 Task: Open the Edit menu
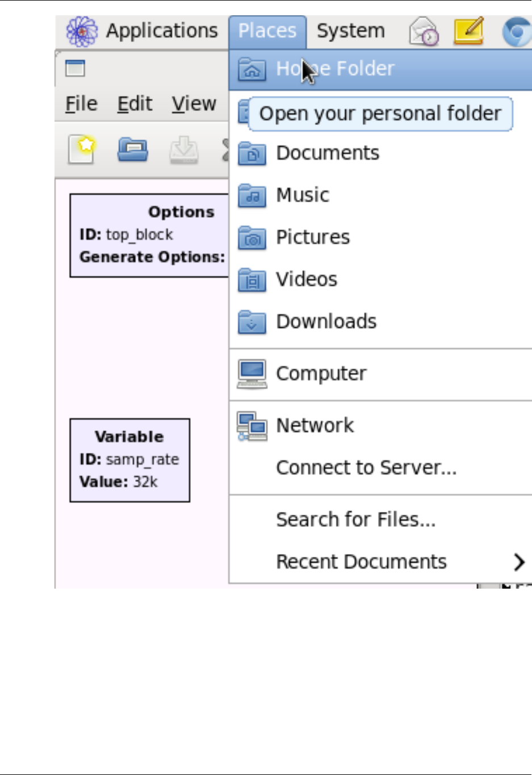click(x=135, y=104)
